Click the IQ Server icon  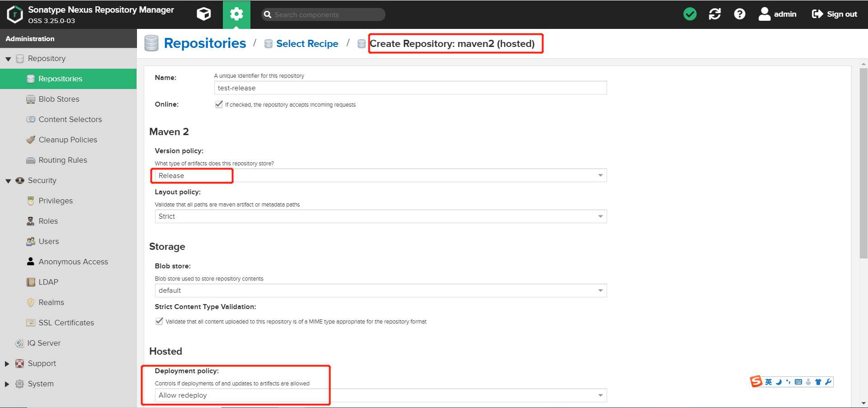coord(19,343)
